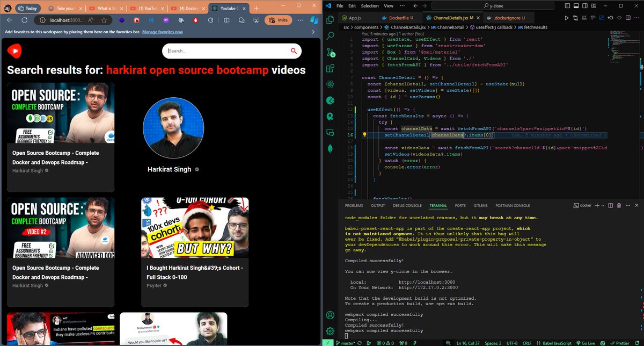Toggle the split editor layout icon

pos(628,18)
